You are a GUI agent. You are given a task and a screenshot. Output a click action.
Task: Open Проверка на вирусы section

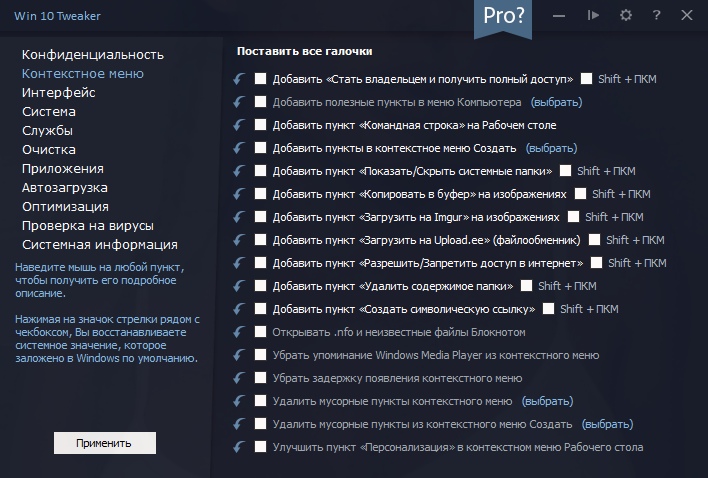88,226
